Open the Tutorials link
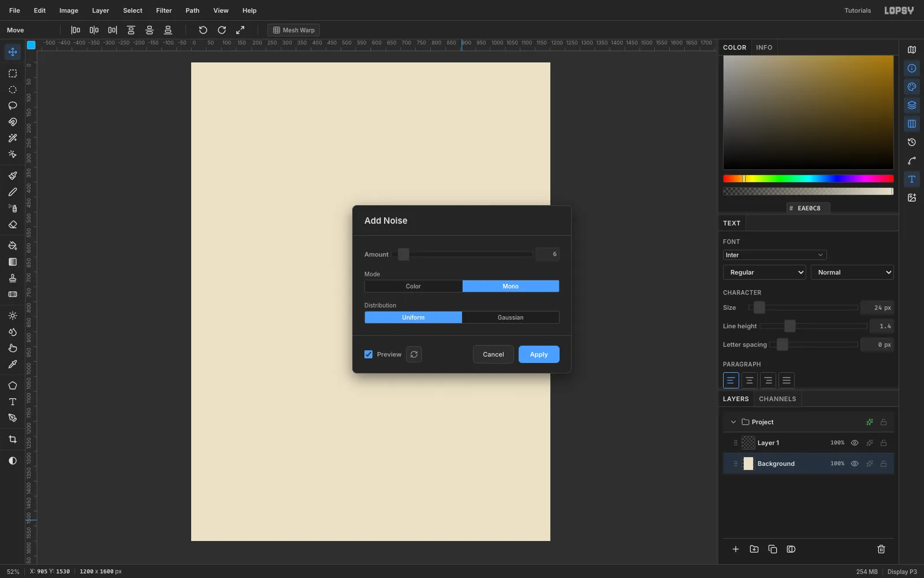 click(858, 10)
